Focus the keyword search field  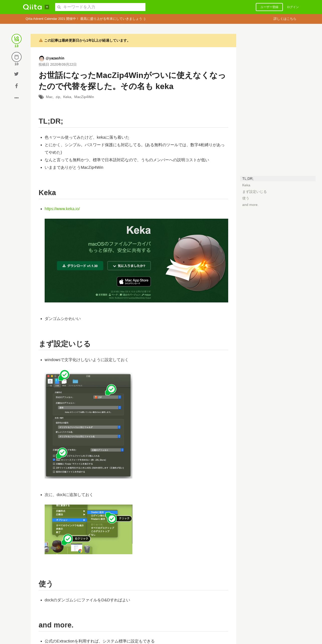100,7
